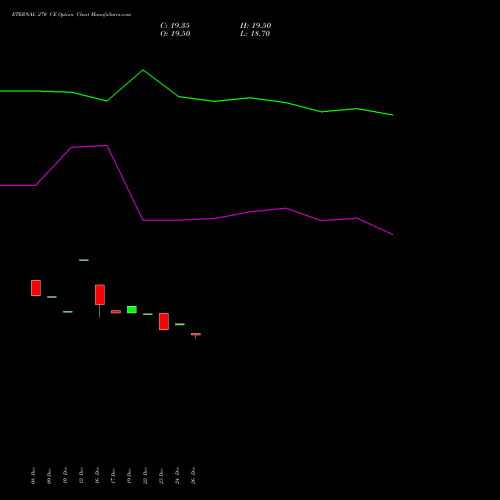
Task: Click the ETERNAL 270 CE Option chart title
Action: click(71, 14)
